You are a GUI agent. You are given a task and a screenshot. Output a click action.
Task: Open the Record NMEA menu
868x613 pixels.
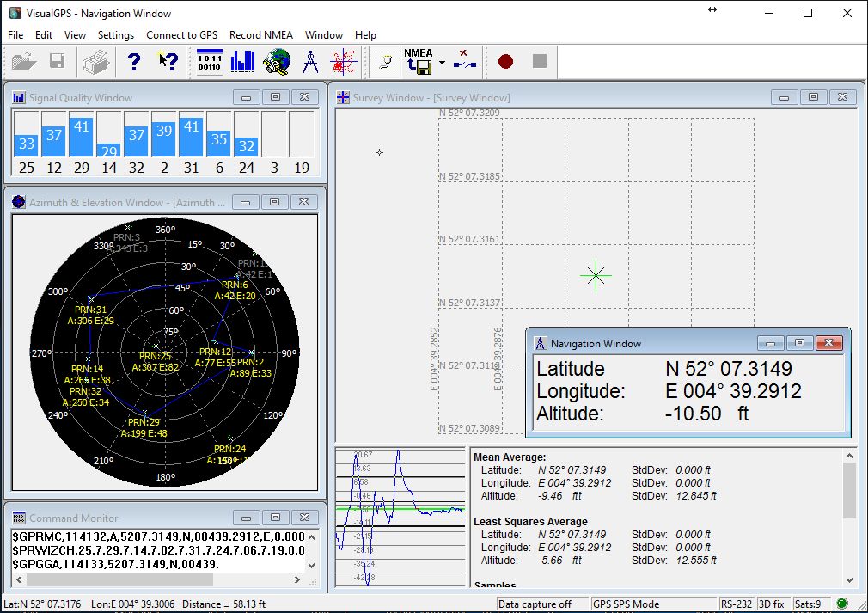[260, 35]
